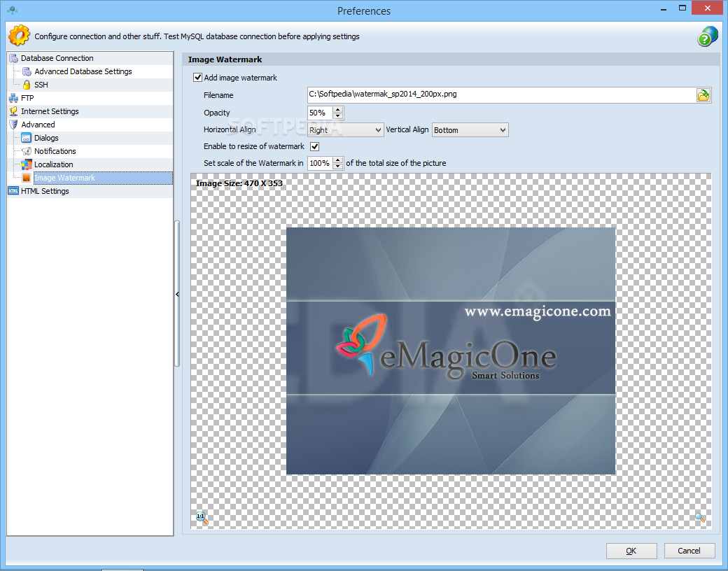Click the Image Size 470 X 353 text

click(x=239, y=183)
